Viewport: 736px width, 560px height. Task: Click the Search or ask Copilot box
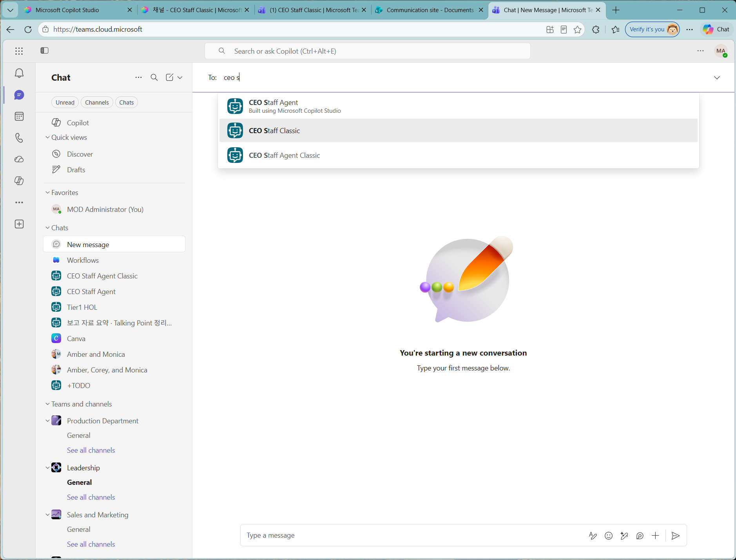point(368,51)
